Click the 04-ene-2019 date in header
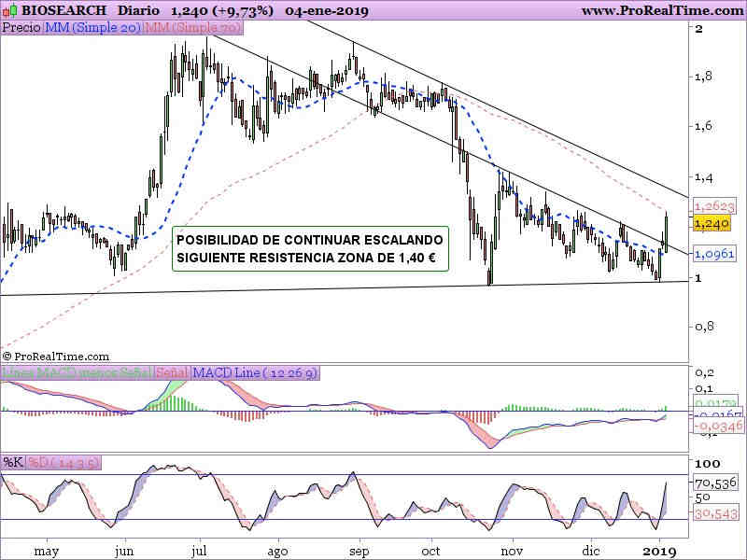 [x=327, y=10]
